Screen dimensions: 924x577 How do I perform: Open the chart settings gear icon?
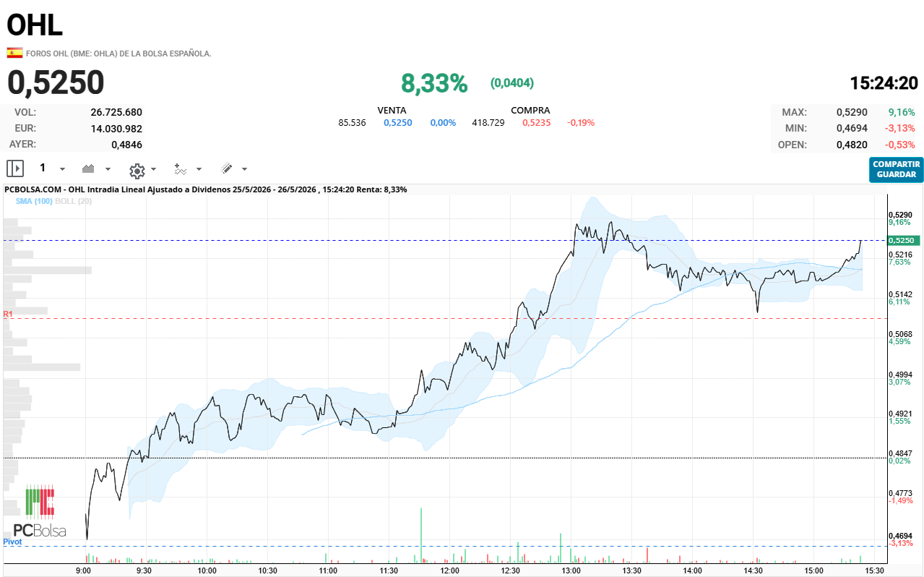point(137,170)
